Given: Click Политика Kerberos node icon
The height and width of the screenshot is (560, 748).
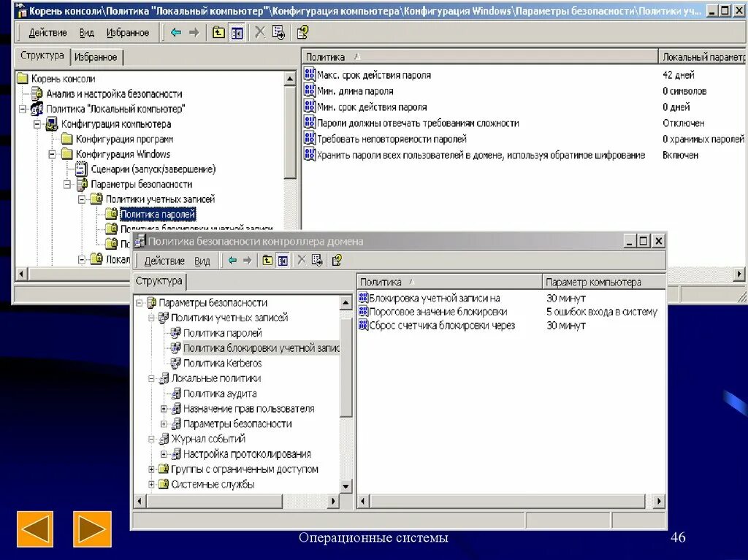Looking at the screenshot, I should pos(175,363).
